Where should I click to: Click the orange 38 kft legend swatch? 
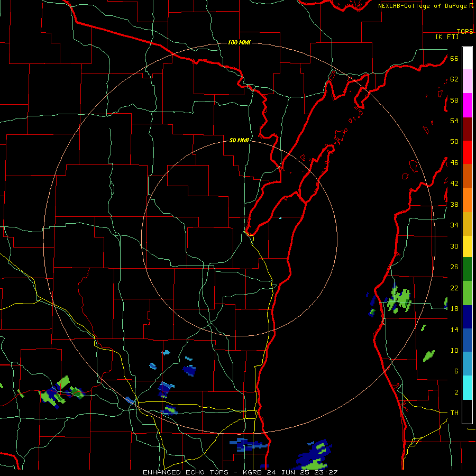click(x=467, y=200)
